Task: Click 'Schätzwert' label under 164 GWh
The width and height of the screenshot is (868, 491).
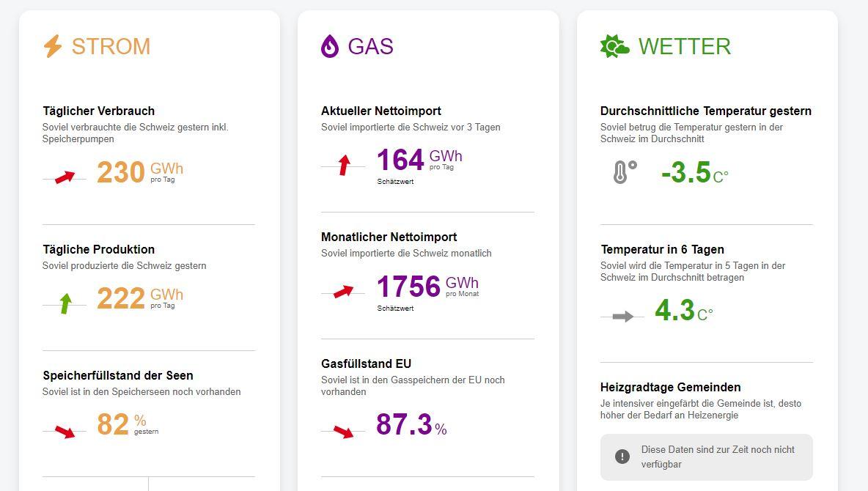Action: point(395,182)
